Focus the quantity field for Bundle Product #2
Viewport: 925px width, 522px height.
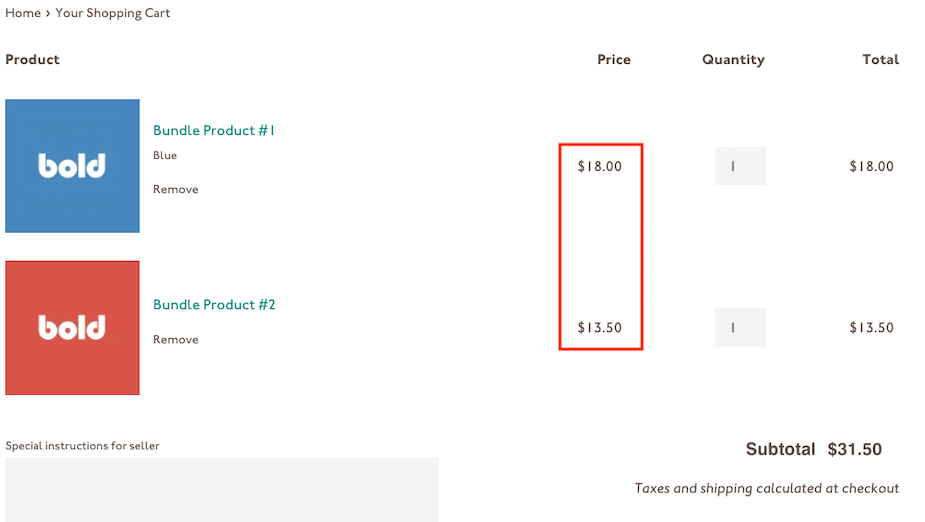tap(740, 328)
